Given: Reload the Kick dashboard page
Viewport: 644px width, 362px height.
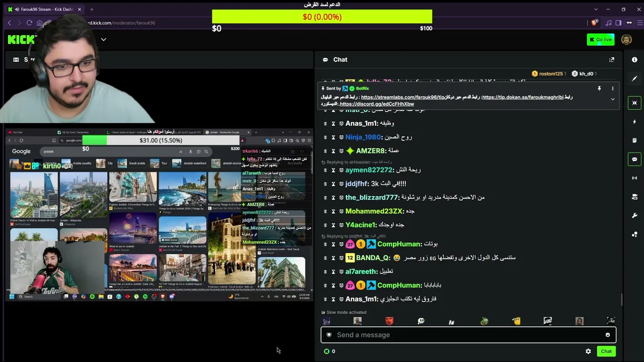Looking at the screenshot, I should pos(29,23).
